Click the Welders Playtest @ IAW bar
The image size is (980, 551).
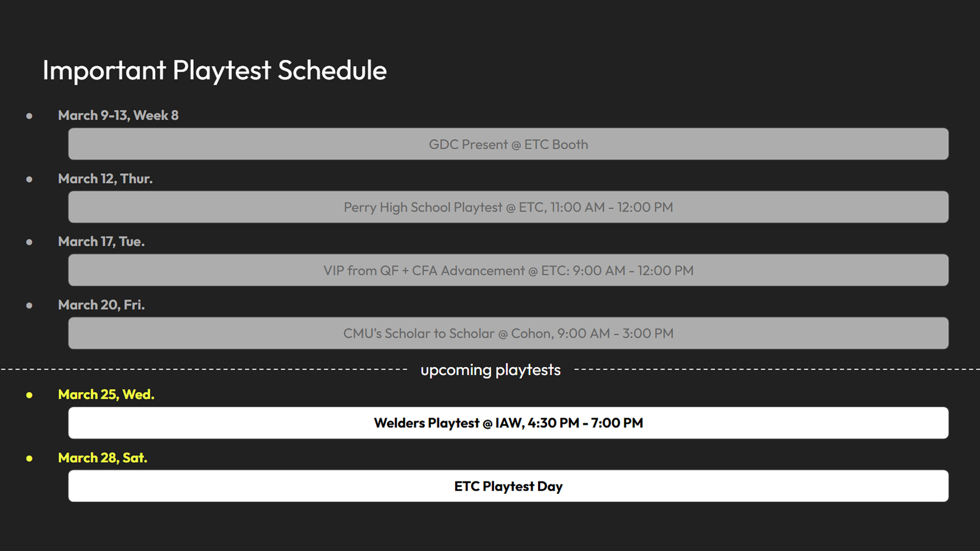click(x=508, y=423)
